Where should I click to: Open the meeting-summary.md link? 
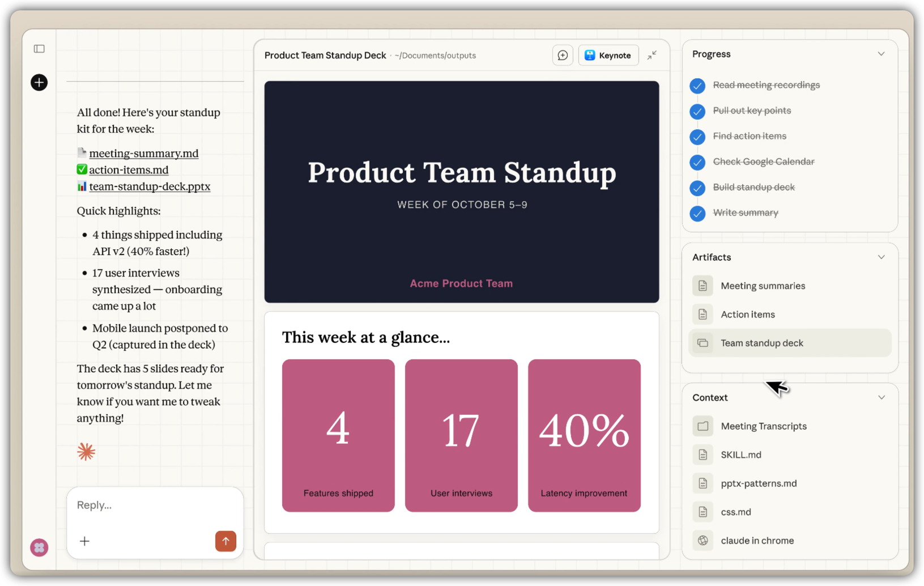click(144, 154)
